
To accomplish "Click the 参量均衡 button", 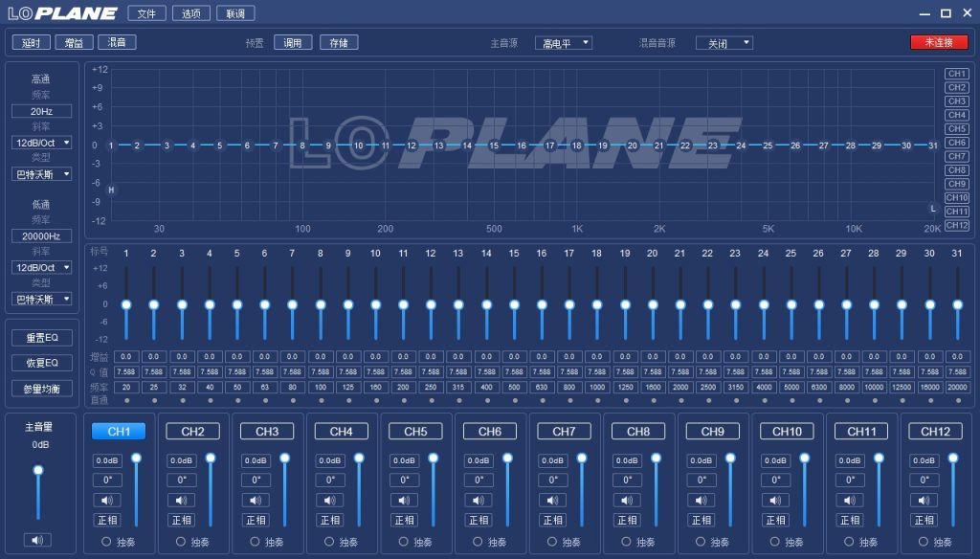I will click(x=42, y=389).
